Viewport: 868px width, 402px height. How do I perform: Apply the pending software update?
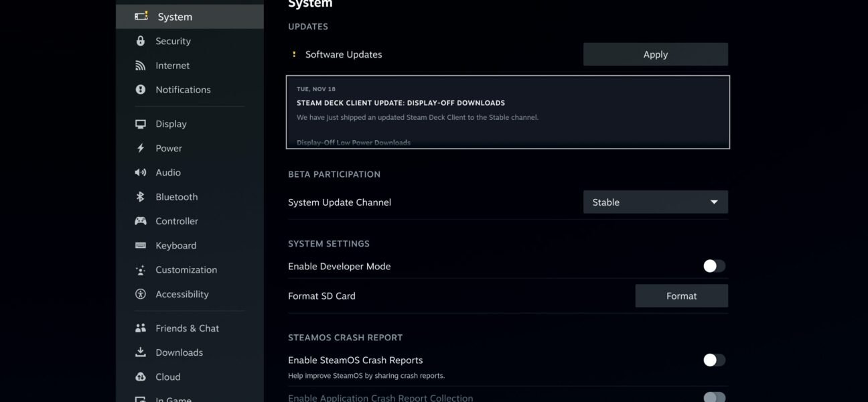pyautogui.click(x=655, y=54)
